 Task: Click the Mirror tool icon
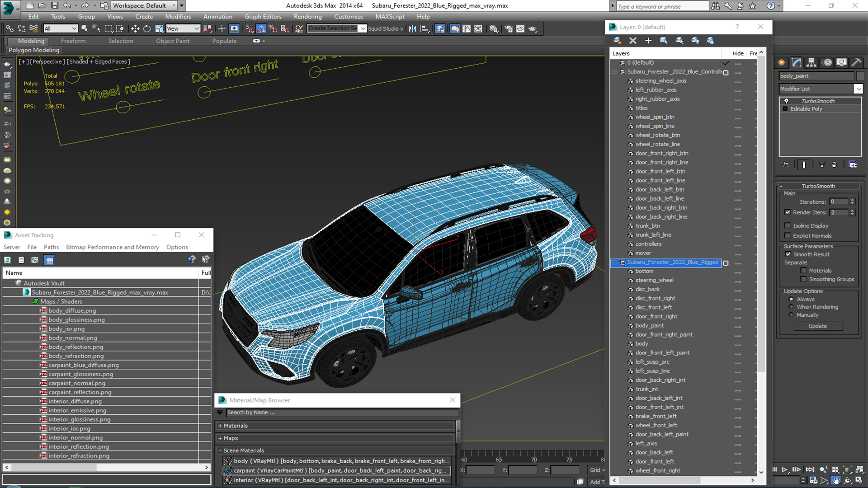pos(412,28)
